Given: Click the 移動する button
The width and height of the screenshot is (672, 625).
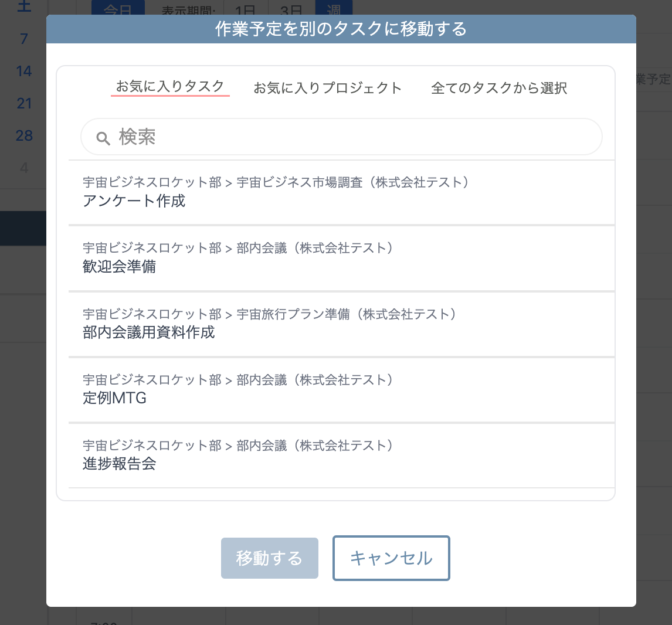Looking at the screenshot, I should coord(269,558).
